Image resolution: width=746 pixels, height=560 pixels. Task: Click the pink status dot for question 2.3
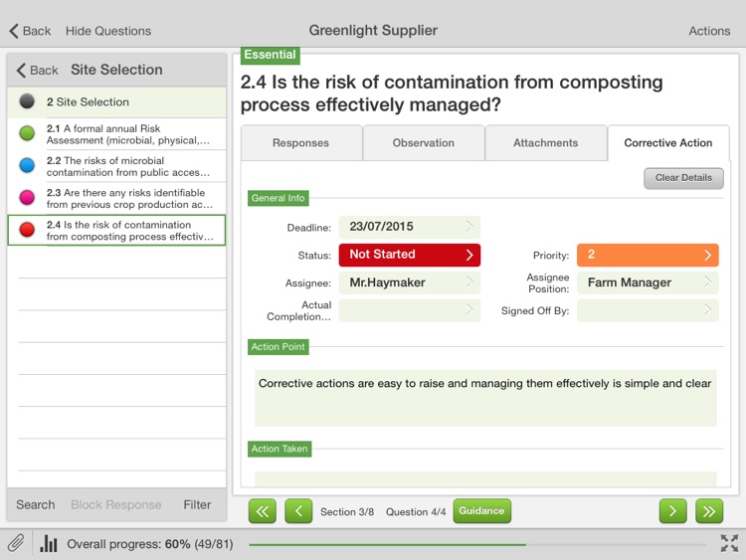point(27,198)
